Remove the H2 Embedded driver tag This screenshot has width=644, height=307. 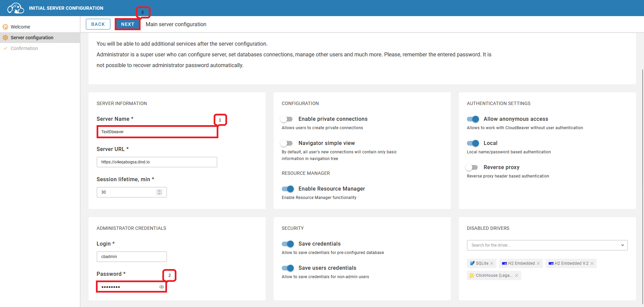click(x=538, y=263)
